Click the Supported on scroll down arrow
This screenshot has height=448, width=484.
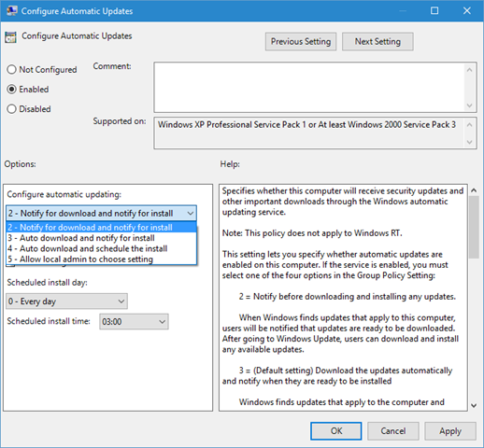[469, 142]
